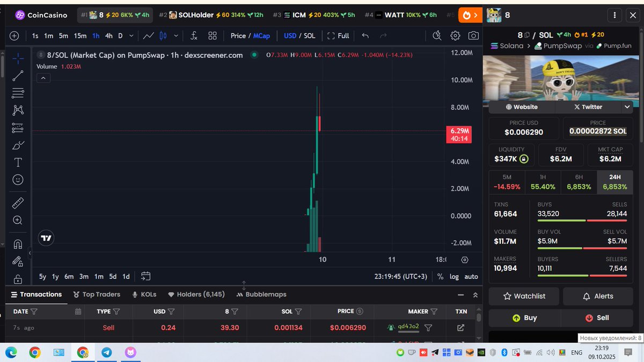644x362 pixels.
Task: Choose the forecasting and measurement tool
Action: click(18, 128)
